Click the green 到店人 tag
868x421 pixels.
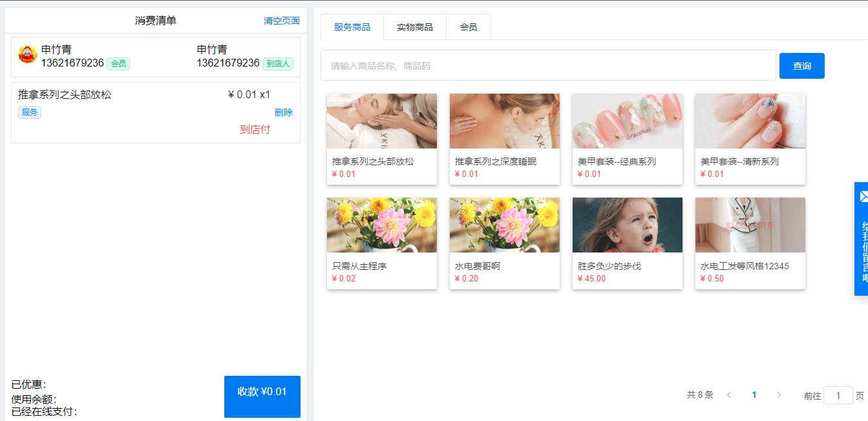[x=278, y=64]
